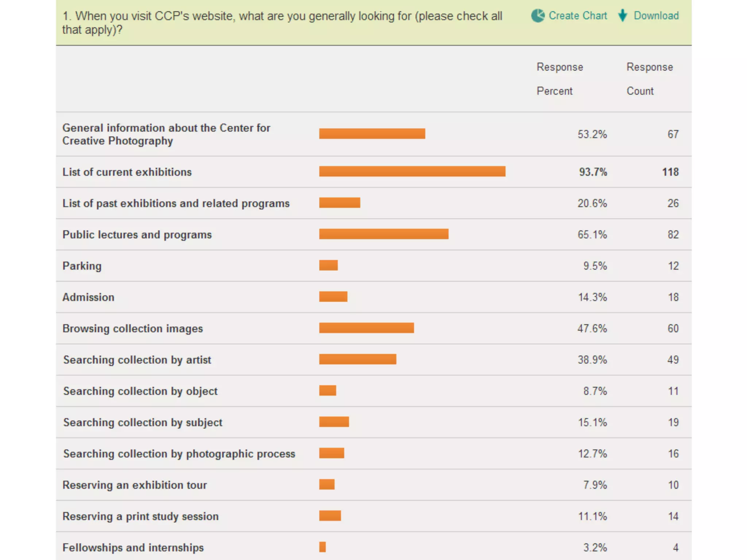Click Searching collection by photographic process label
The image size is (747, 560).
click(x=179, y=454)
